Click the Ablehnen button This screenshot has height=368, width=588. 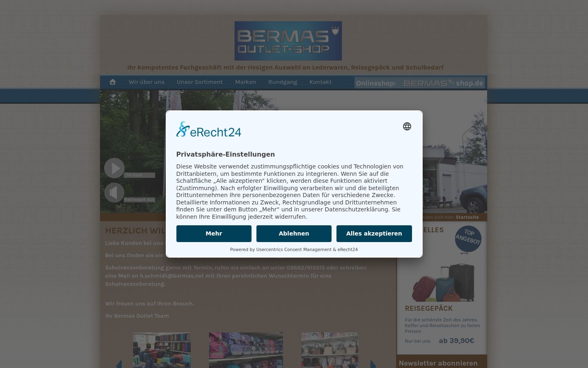[x=294, y=233]
